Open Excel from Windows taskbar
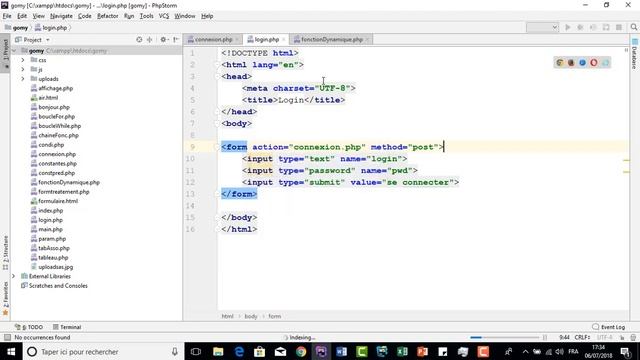 402,351
